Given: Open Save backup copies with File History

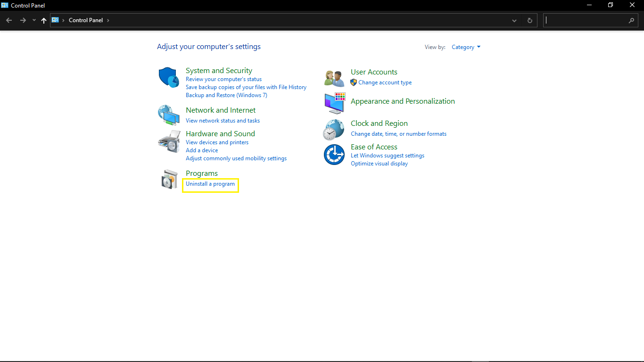Looking at the screenshot, I should (246, 87).
